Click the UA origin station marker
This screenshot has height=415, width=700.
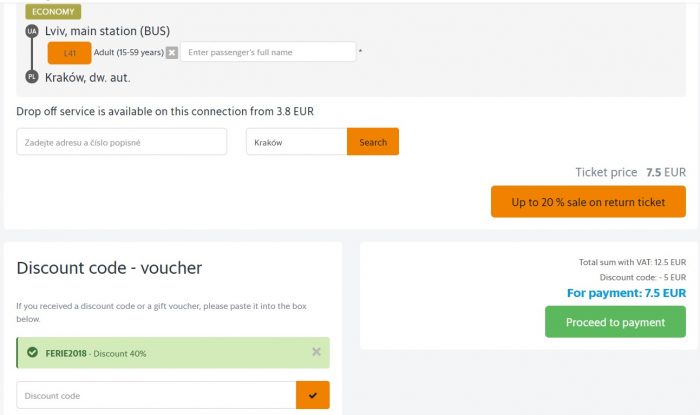point(32,31)
